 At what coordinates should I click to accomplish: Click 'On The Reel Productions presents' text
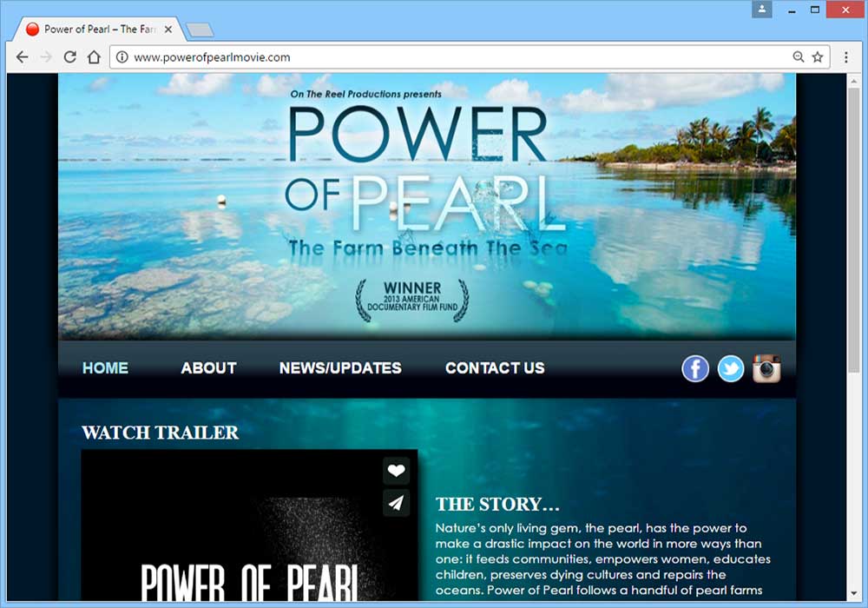(x=366, y=94)
